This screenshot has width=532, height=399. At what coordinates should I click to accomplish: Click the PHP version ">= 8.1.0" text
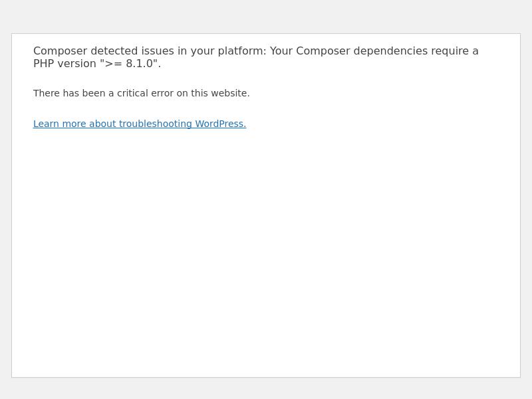(x=130, y=64)
